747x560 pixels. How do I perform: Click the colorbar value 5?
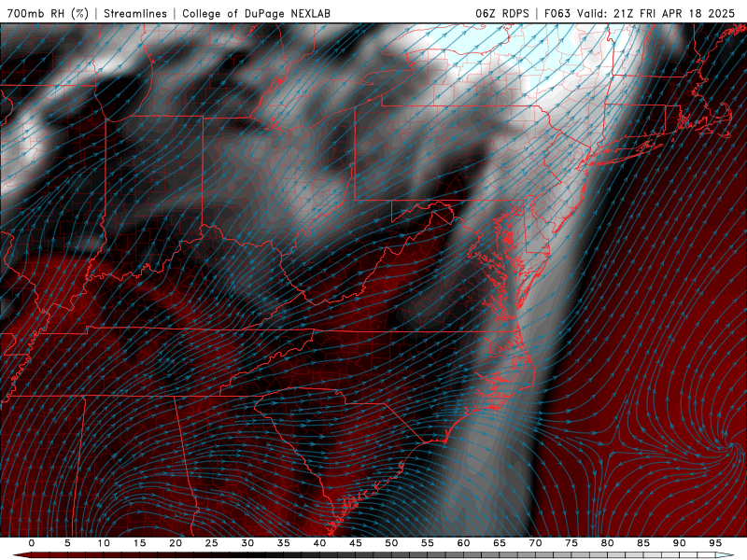(67, 543)
